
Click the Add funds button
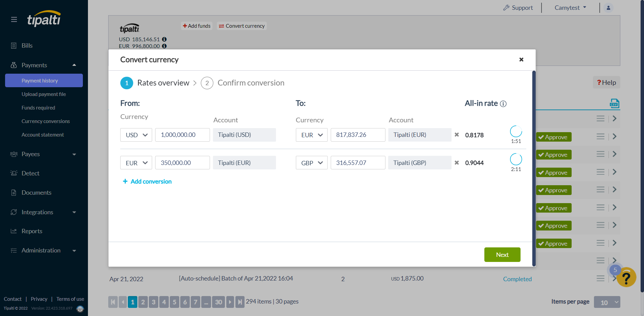(x=197, y=26)
